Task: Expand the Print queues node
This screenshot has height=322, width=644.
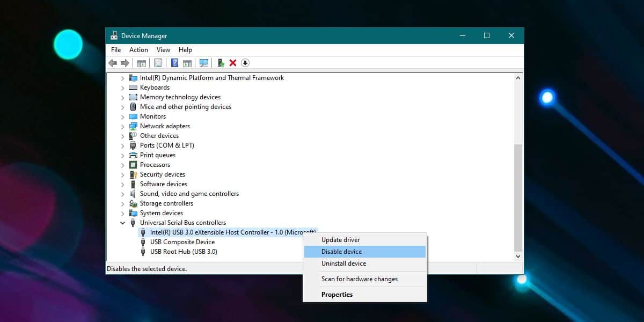Action: tap(122, 155)
